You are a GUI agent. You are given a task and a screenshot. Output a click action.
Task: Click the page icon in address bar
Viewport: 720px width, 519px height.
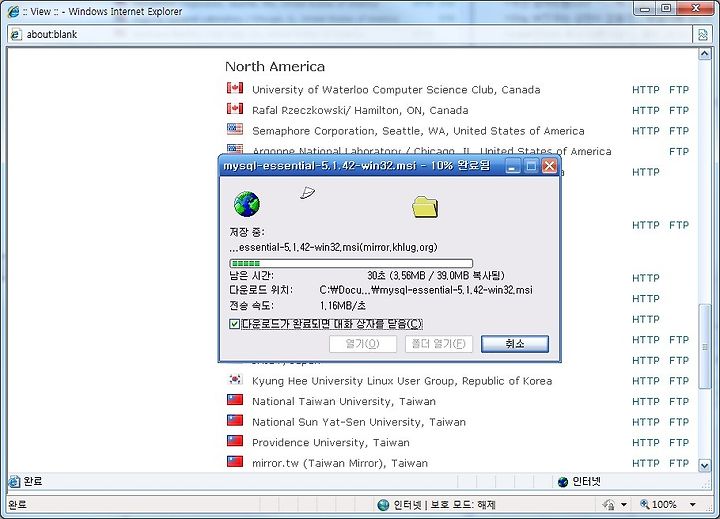tap(16, 34)
